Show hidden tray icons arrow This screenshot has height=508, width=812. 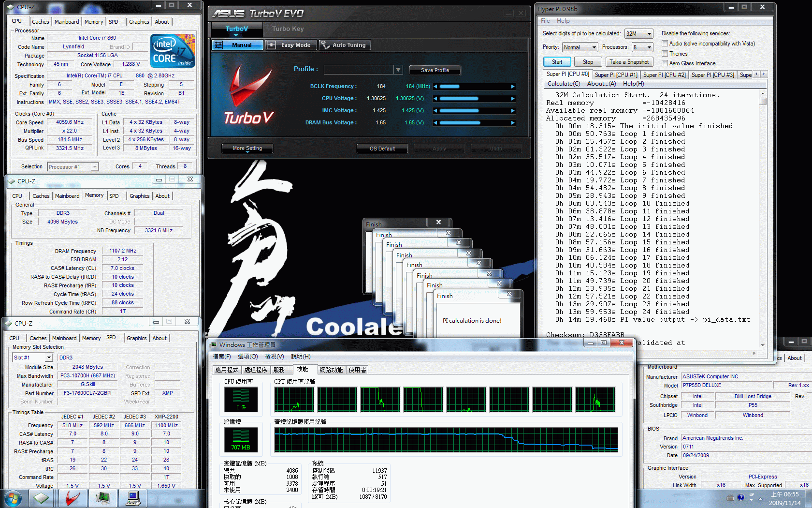click(x=760, y=498)
